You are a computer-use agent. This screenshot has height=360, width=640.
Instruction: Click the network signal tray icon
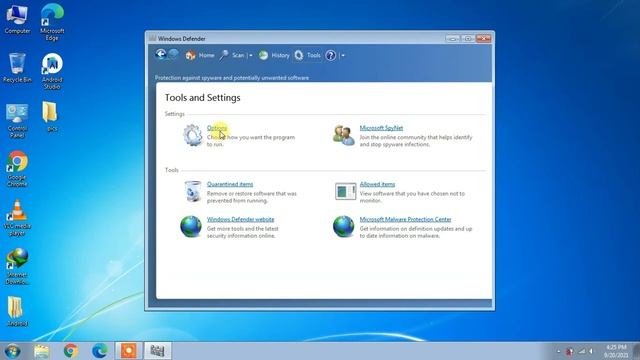coord(582,351)
